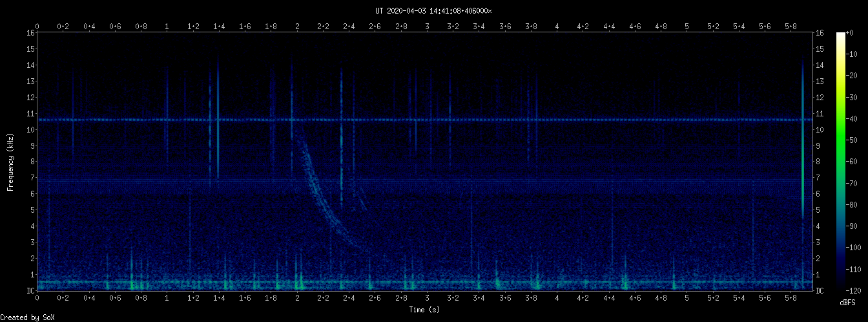Image resolution: width=868 pixels, height=322 pixels.
Task: Click the dBFS color scale gradient bar
Action: pos(840,161)
